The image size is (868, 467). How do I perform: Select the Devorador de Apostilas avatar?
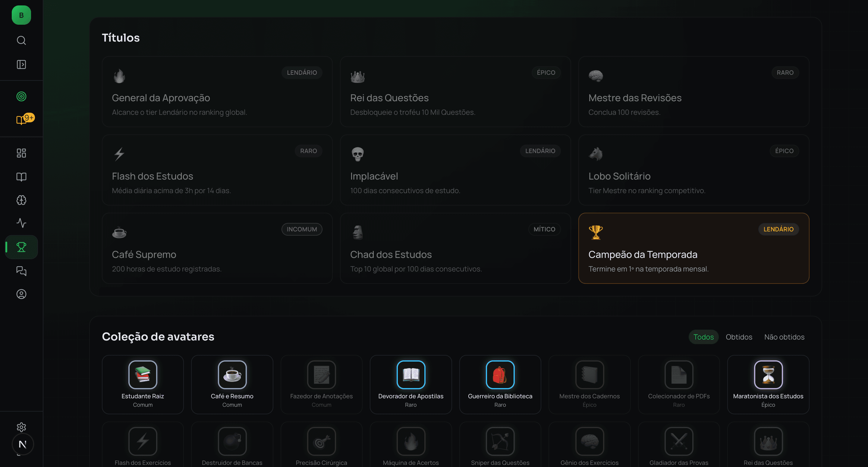click(x=411, y=384)
